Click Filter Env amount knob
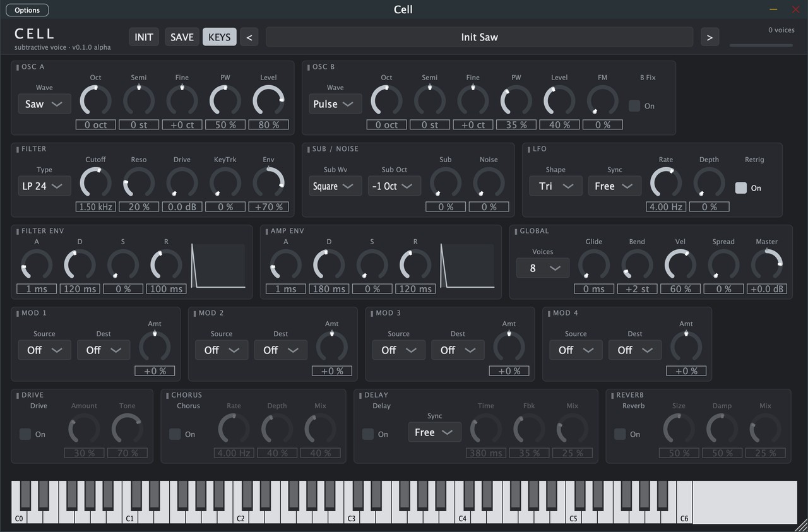Viewport: 808px width, 532px height. 269,183
